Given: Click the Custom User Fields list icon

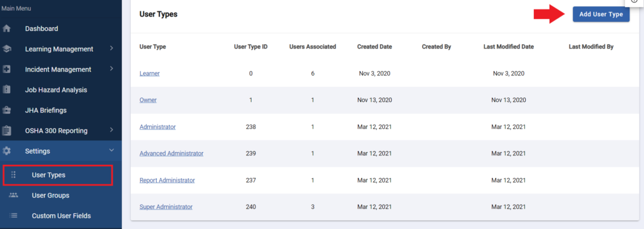Looking at the screenshot, I should tap(14, 215).
